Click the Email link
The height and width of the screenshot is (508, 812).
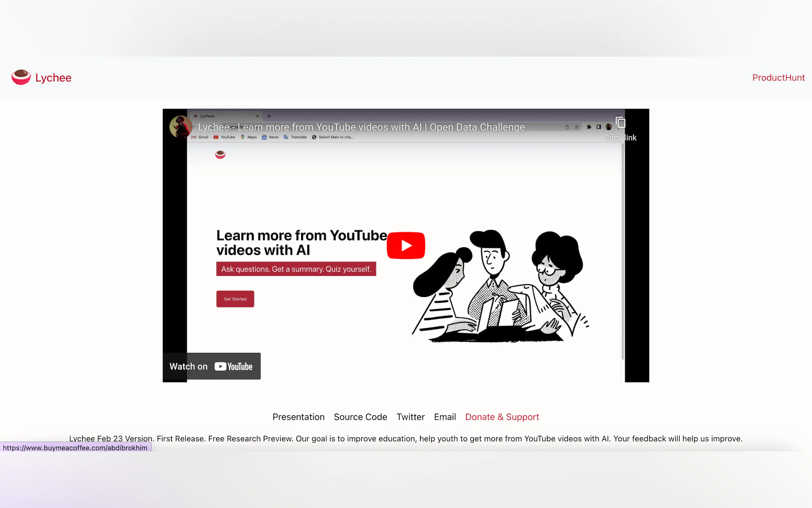pyautogui.click(x=445, y=417)
